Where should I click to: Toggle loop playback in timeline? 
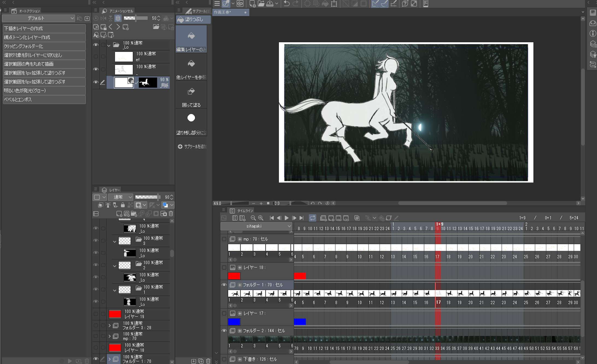312,218
